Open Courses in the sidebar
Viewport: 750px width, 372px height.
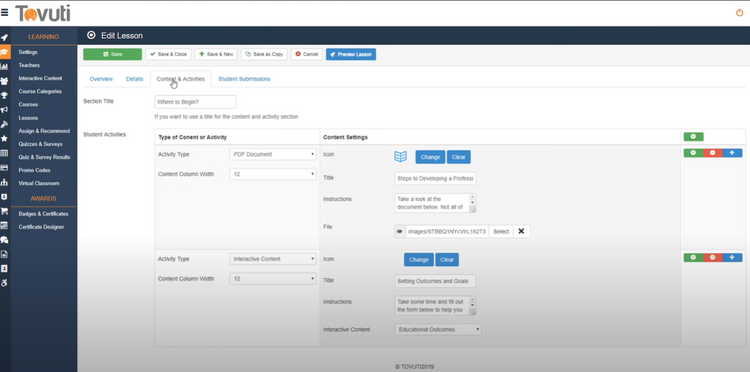coord(28,104)
